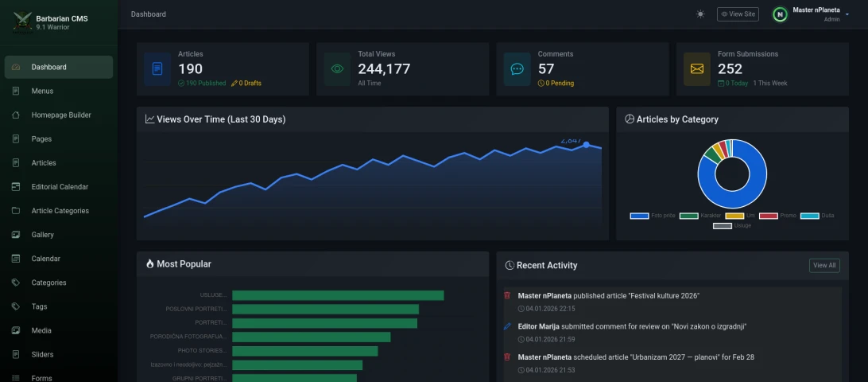The image size is (868, 382).
Task: Click the Form Submissions envelope icon
Action: click(x=696, y=69)
